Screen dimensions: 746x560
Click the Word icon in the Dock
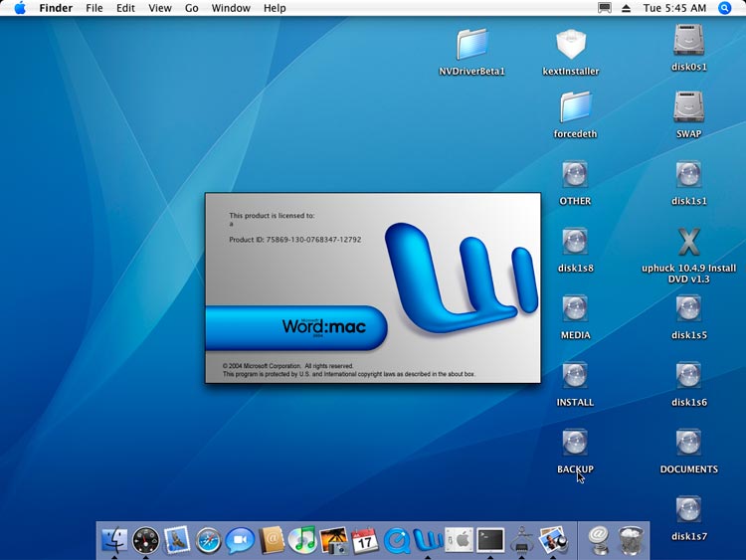(428, 540)
